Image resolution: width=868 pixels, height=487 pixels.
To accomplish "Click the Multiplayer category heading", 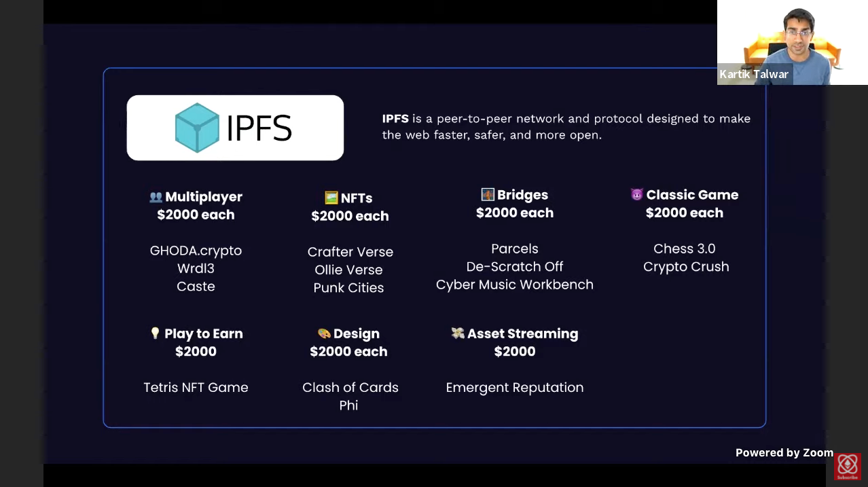I will pyautogui.click(x=204, y=197).
